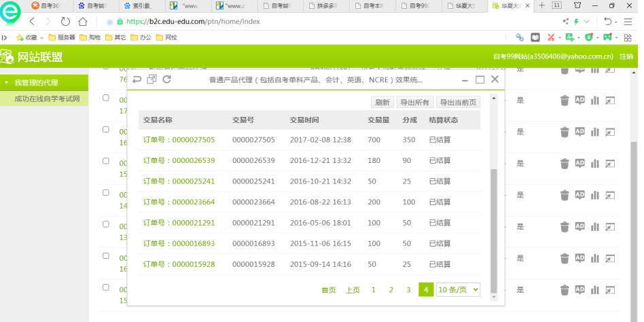The image size is (644, 322).
Task: Open the bar chart icon for the row starting with 13
Action: (594, 227)
